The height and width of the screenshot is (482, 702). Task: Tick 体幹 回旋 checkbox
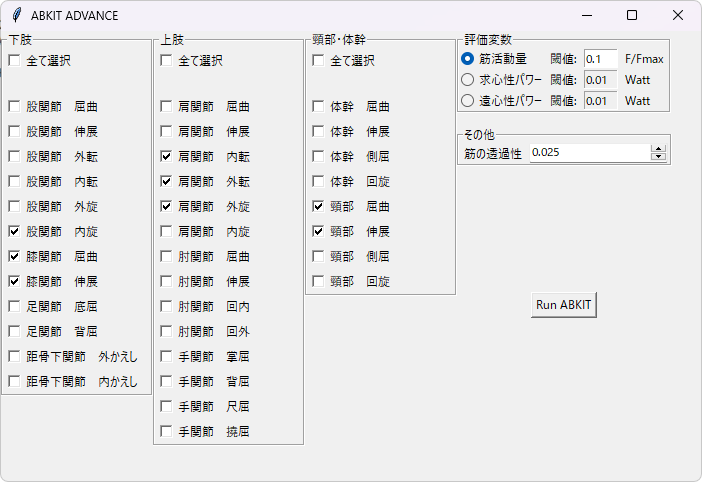click(318, 182)
